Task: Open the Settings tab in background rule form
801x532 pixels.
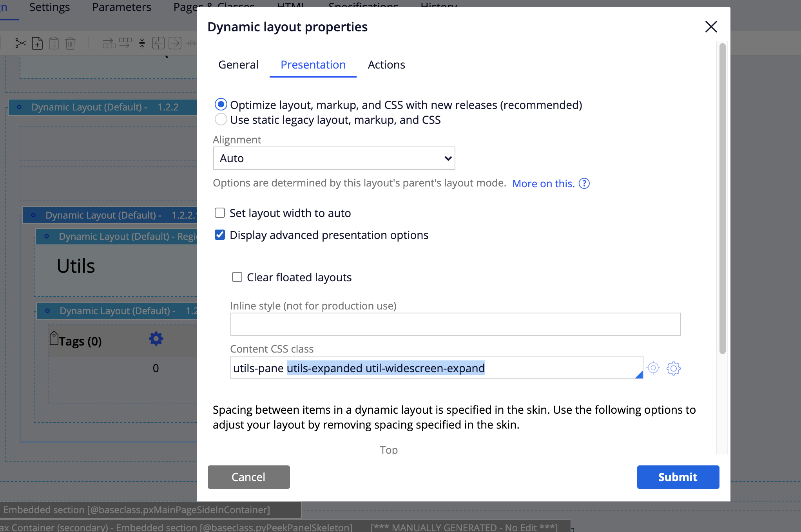Action: (x=49, y=7)
